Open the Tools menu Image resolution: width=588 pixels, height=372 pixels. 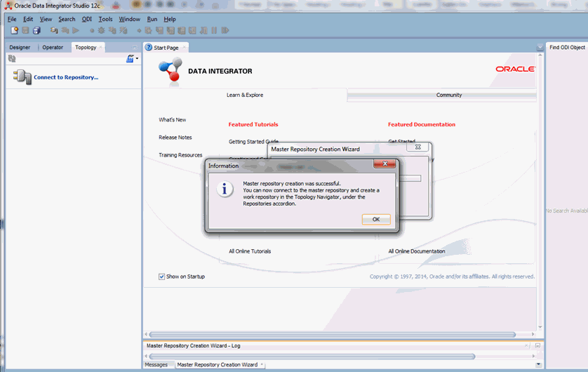click(x=105, y=19)
